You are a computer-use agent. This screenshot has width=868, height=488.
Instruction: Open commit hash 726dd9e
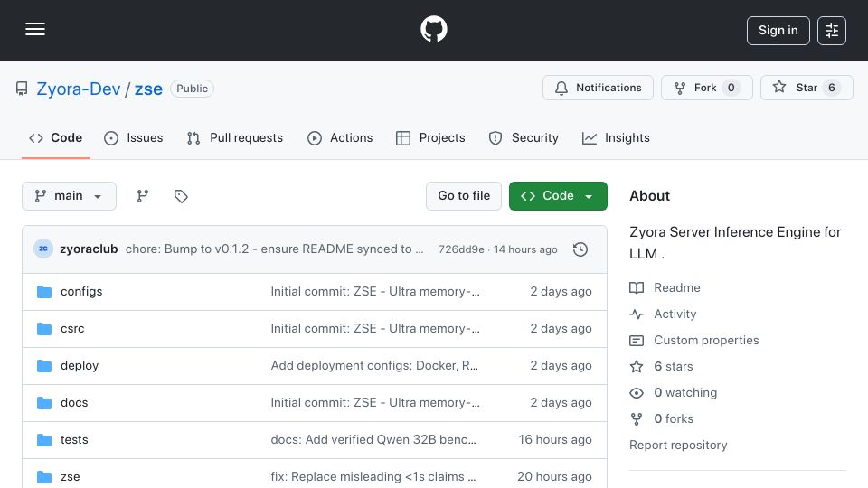461,249
